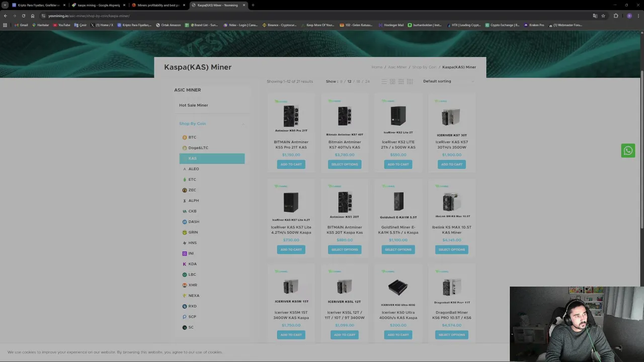The height and width of the screenshot is (362, 644).
Task: Open a new browser tab with plus
Action: 253,5
